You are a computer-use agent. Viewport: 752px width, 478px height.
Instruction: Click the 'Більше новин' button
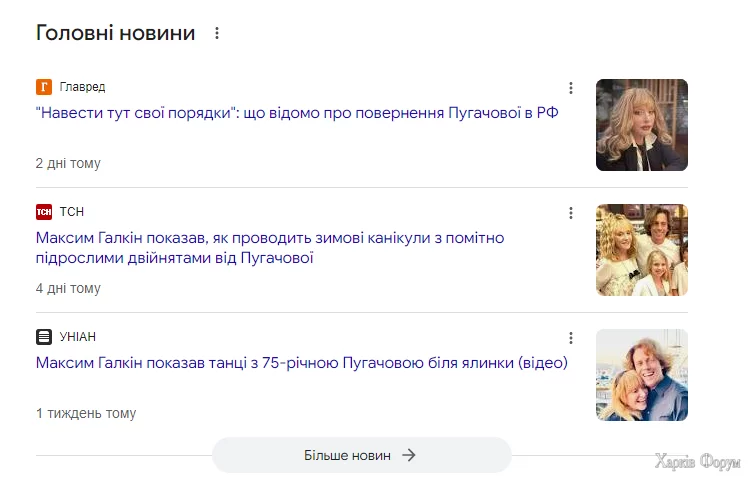362,455
